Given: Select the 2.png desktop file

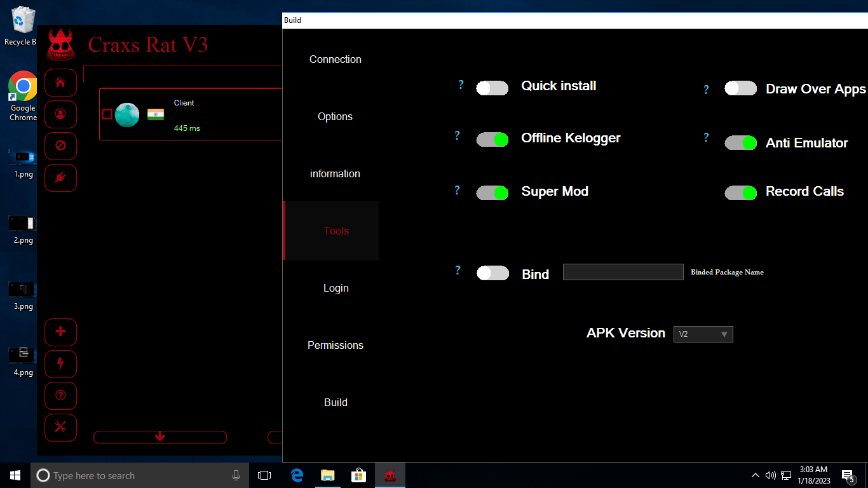Looking at the screenshot, I should point(23,229).
